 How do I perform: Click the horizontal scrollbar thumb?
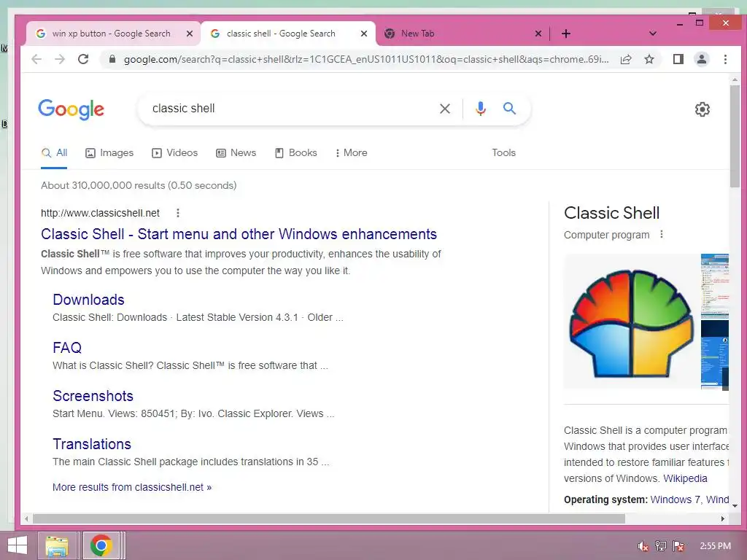click(x=329, y=518)
